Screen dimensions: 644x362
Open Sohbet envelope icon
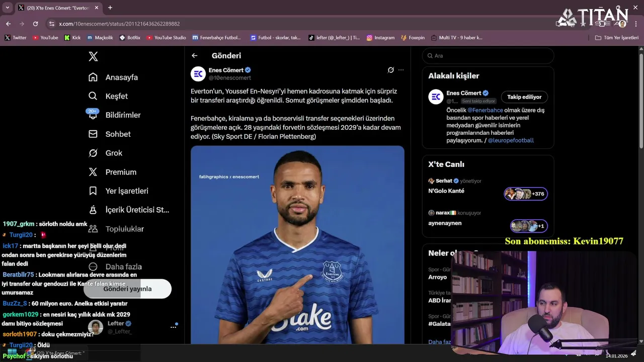(x=93, y=134)
